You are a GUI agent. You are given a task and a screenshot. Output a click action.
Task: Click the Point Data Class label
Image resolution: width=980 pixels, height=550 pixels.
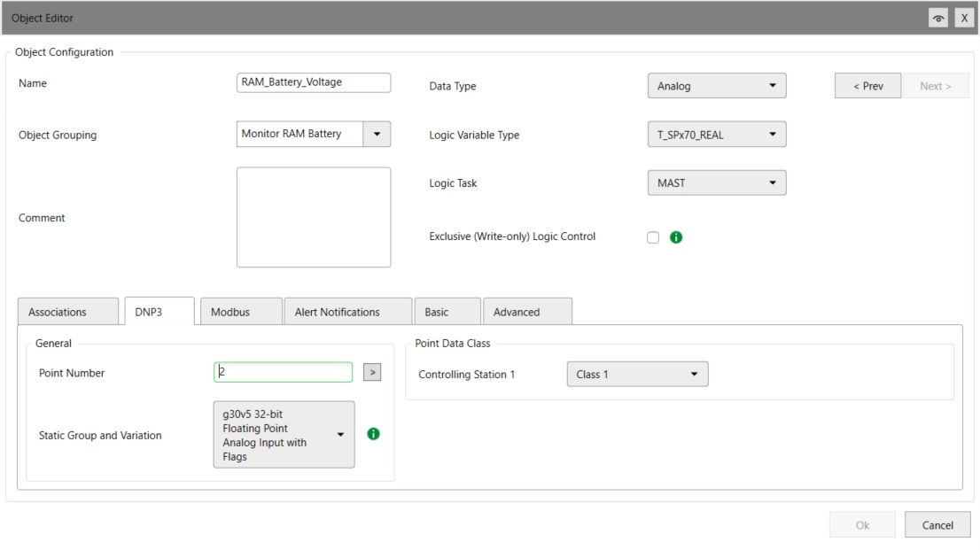pos(453,343)
